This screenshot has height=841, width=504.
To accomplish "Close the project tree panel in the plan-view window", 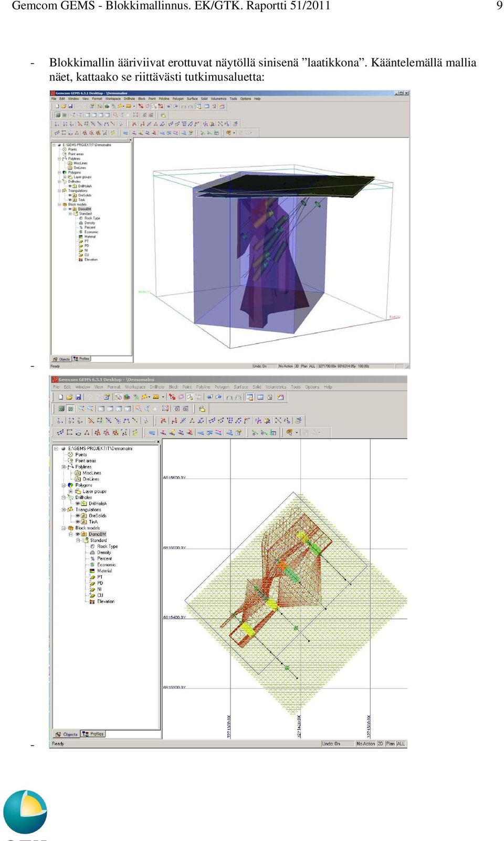I will click(x=158, y=442).
